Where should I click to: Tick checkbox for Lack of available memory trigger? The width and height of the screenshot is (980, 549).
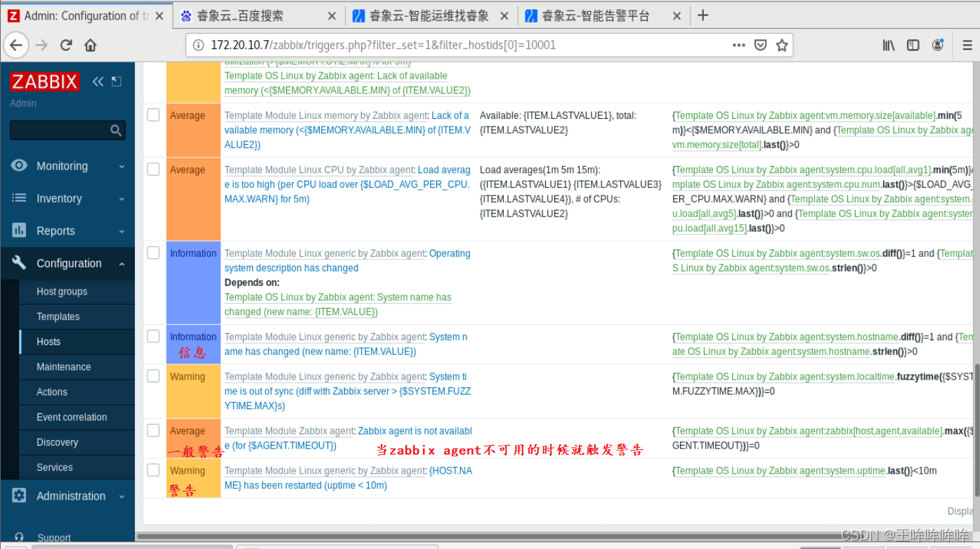153,115
